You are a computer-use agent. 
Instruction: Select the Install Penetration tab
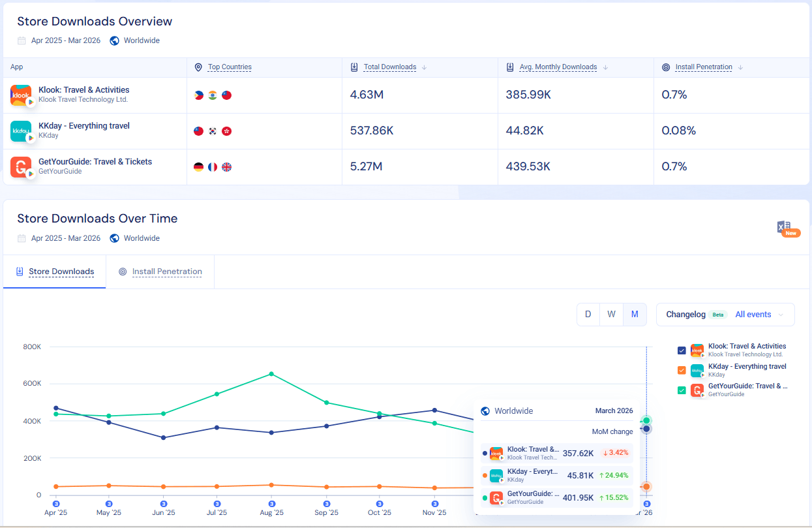160,272
